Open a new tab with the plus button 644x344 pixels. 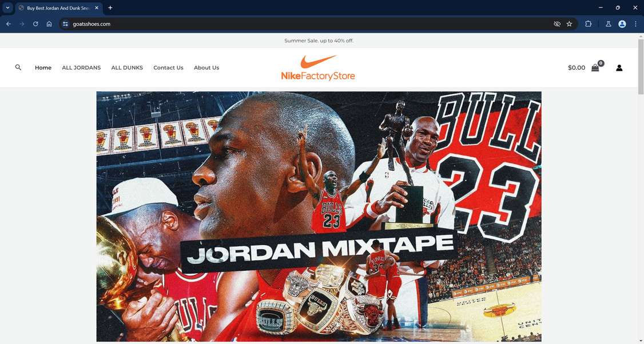(x=110, y=8)
